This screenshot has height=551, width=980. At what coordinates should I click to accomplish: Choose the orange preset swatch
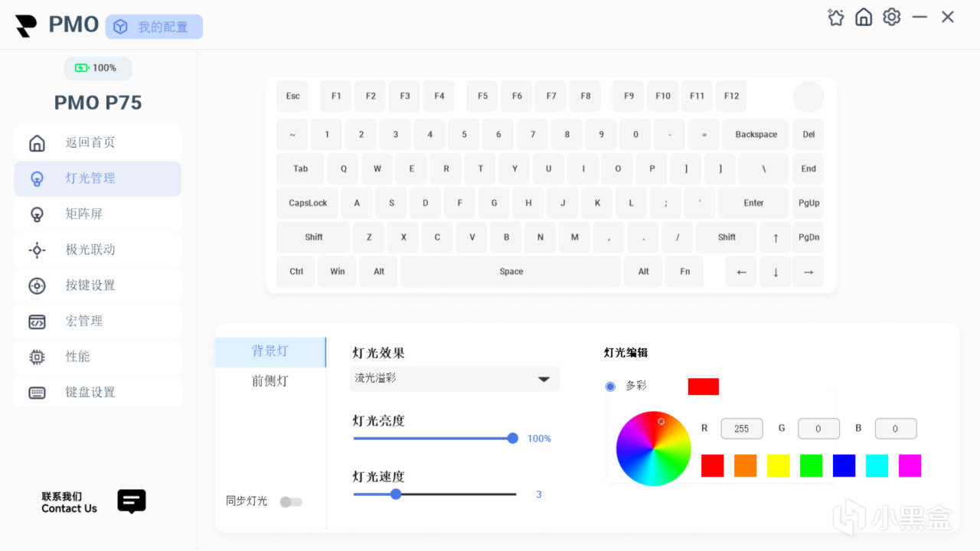pos(746,465)
